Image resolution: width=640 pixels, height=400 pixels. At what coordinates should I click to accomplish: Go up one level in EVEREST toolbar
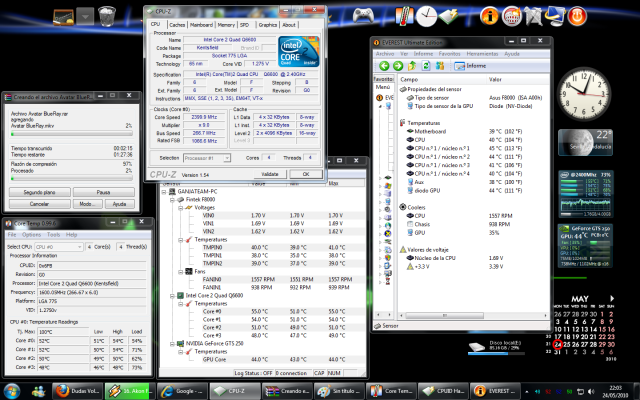point(412,66)
